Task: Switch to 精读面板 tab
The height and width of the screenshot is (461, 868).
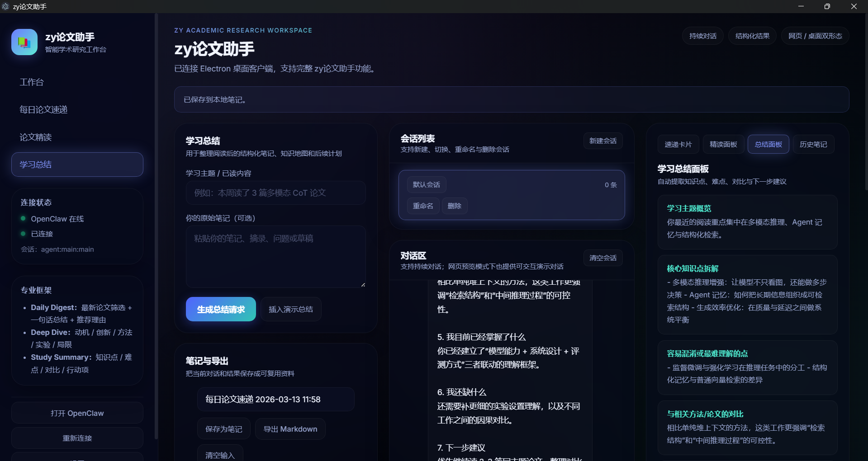Action: (x=723, y=145)
